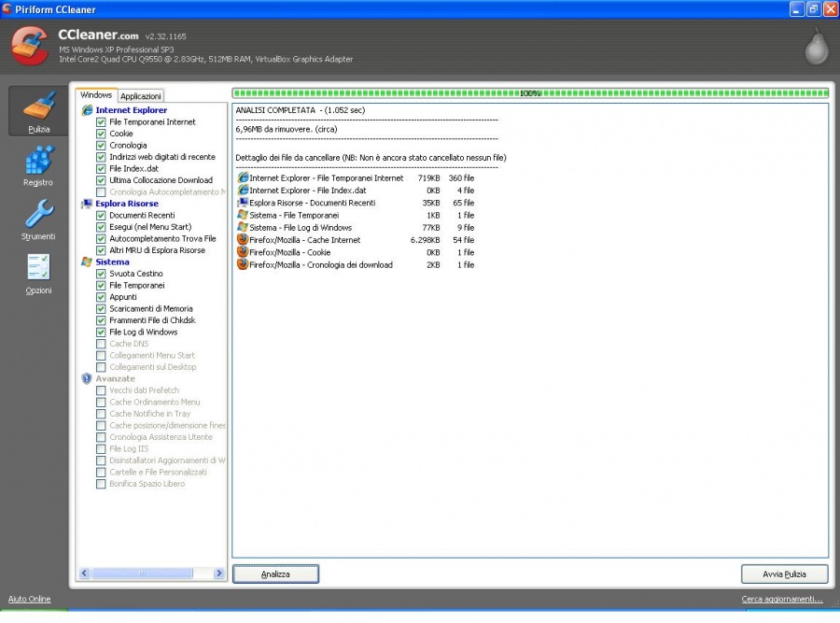The width and height of the screenshot is (840, 623).
Task: Toggle File Log di Windows checkbox
Action: tap(101, 332)
